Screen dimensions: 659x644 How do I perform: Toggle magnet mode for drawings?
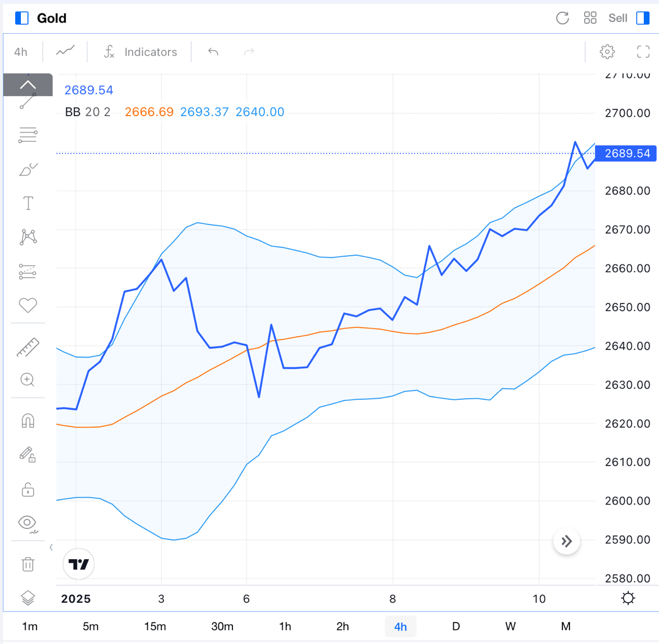tap(28, 421)
